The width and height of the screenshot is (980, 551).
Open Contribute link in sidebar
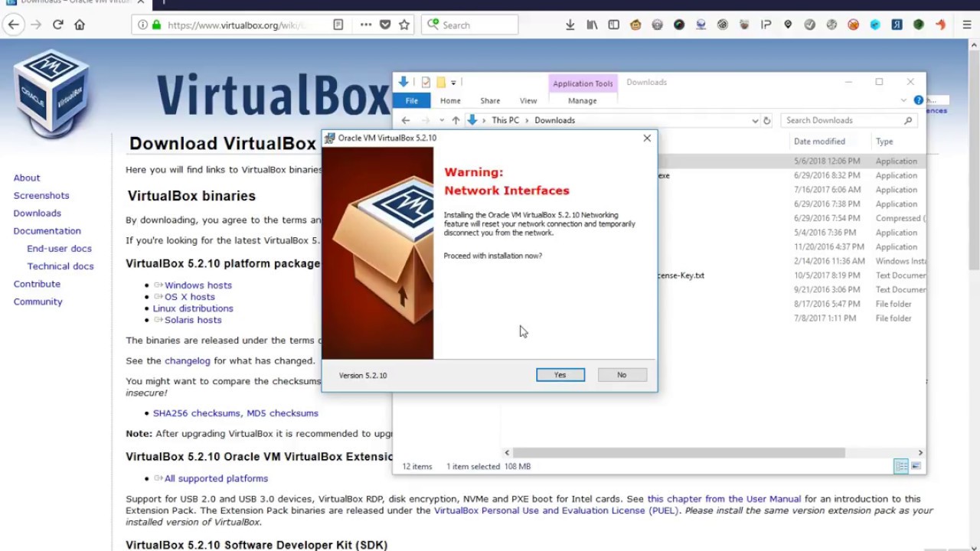tap(37, 283)
